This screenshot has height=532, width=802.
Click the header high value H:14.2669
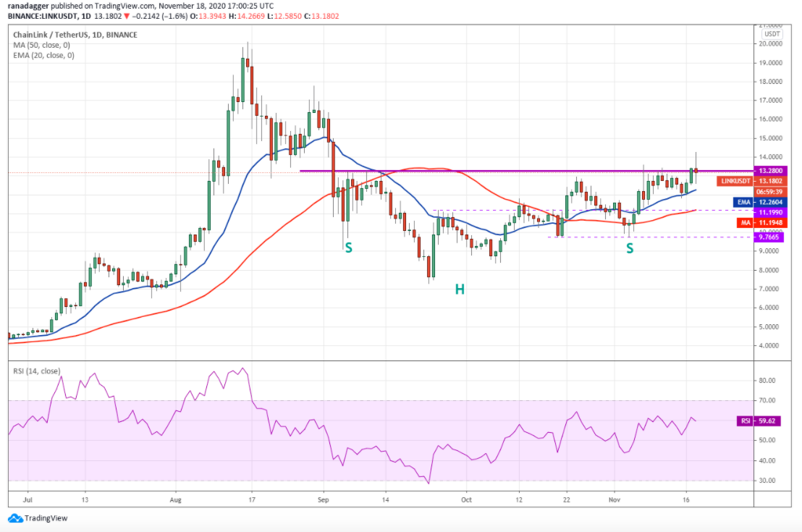(247, 16)
